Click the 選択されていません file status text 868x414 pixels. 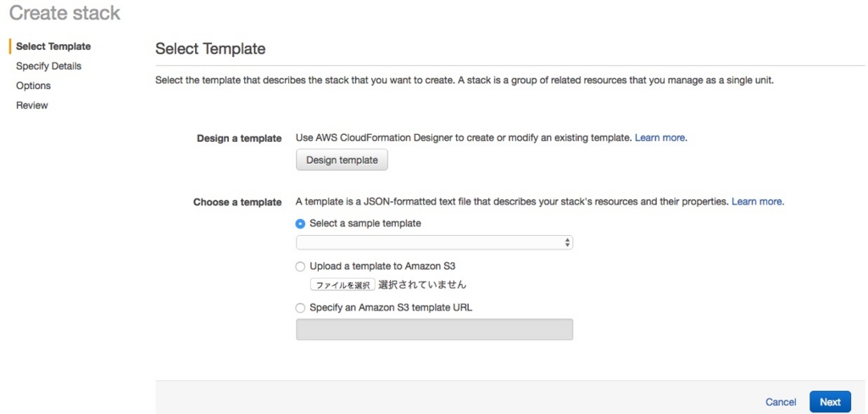[x=422, y=285]
